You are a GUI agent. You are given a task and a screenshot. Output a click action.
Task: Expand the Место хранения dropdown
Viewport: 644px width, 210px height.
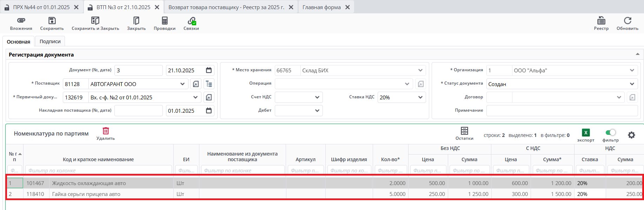(420, 70)
